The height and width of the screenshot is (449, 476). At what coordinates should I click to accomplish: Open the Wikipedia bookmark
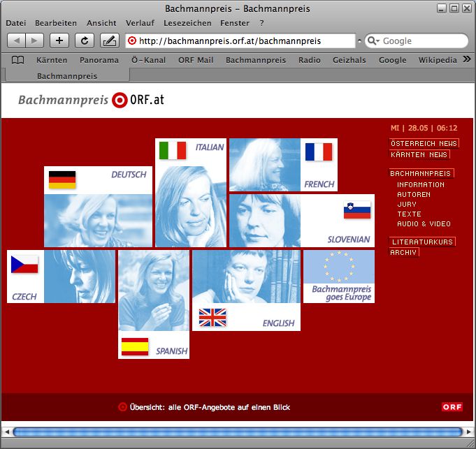(x=438, y=60)
